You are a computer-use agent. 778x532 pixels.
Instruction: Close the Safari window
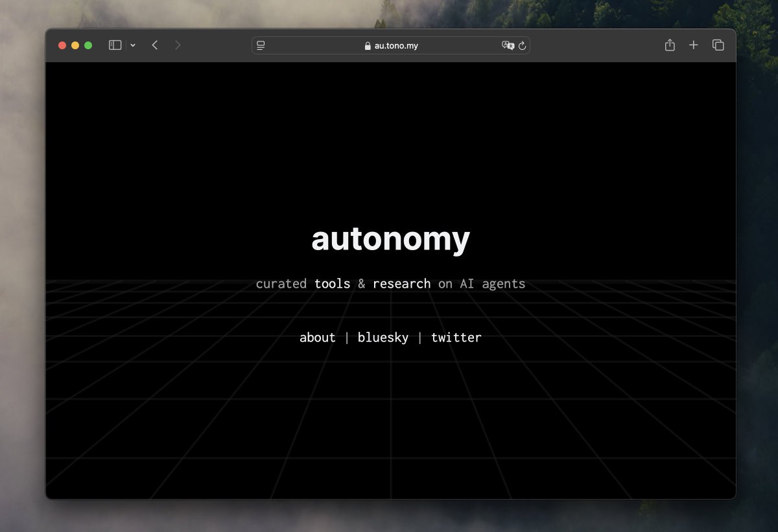62,45
